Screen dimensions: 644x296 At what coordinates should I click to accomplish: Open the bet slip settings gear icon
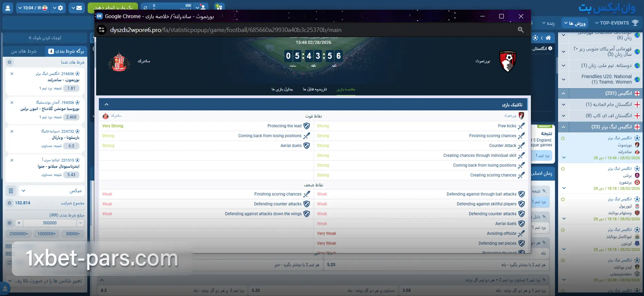[9, 62]
